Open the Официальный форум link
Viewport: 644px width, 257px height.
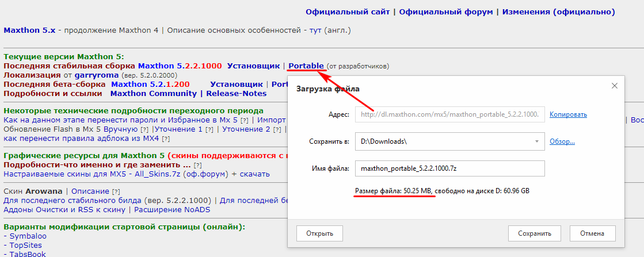point(446,12)
